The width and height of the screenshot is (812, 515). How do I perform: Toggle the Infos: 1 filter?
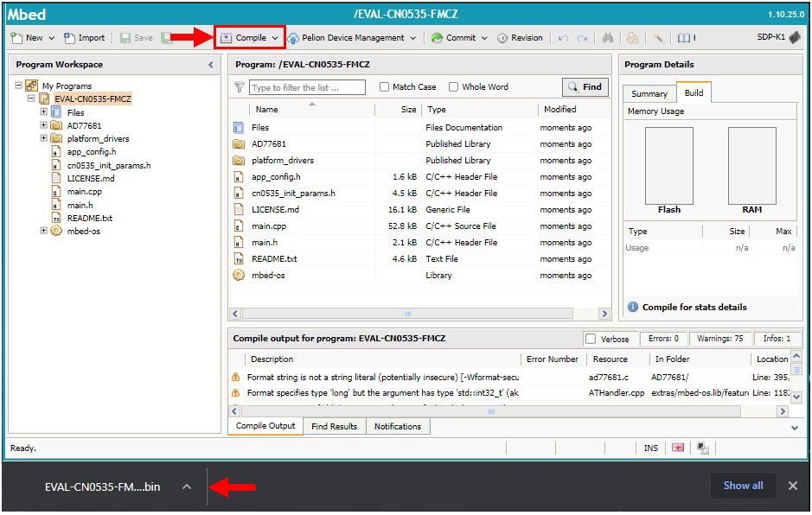pos(777,339)
